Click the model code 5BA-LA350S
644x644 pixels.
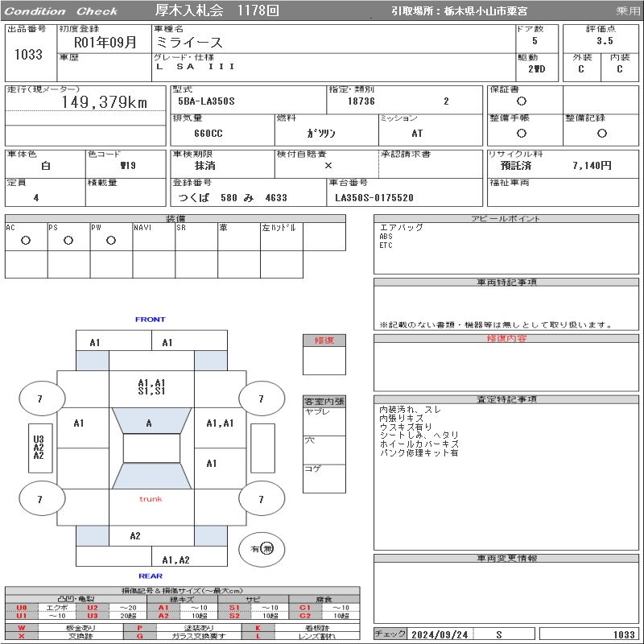[x=206, y=101]
